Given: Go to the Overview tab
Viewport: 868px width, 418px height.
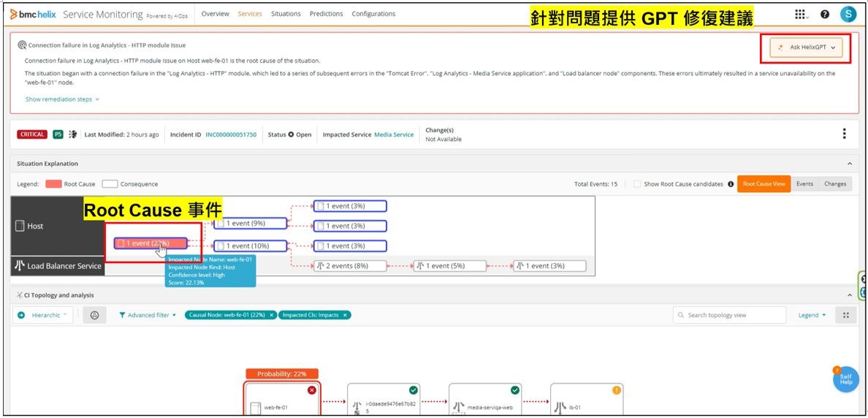Looking at the screenshot, I should (x=216, y=14).
